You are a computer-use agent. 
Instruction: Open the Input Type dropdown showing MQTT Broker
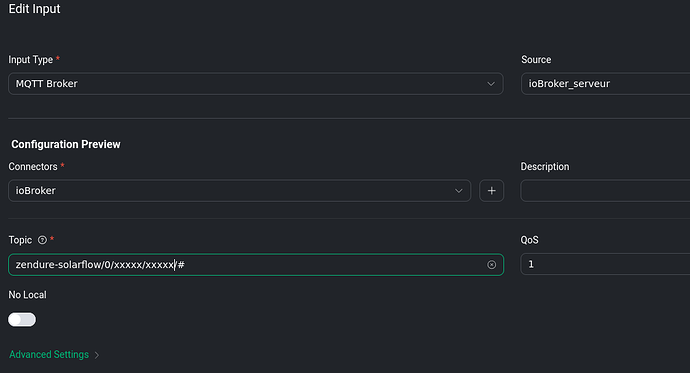point(256,84)
